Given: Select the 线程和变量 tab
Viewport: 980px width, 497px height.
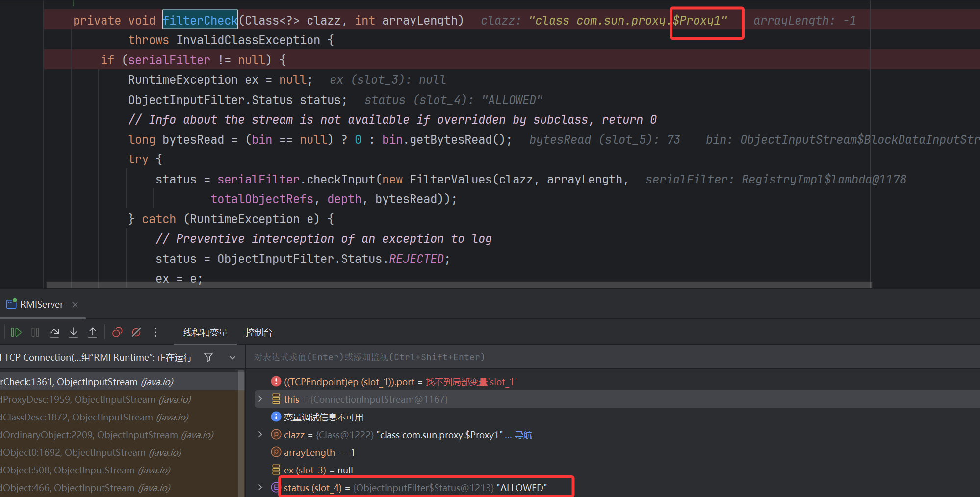Looking at the screenshot, I should (206, 333).
